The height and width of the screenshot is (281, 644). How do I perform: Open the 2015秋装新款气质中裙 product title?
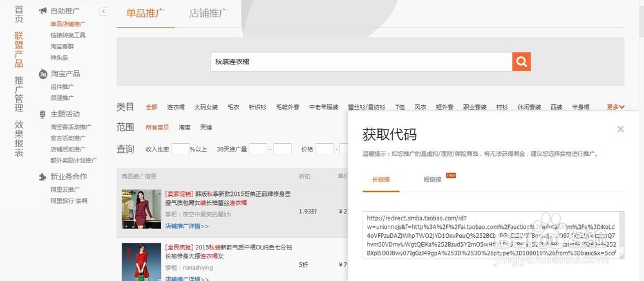[229, 252]
